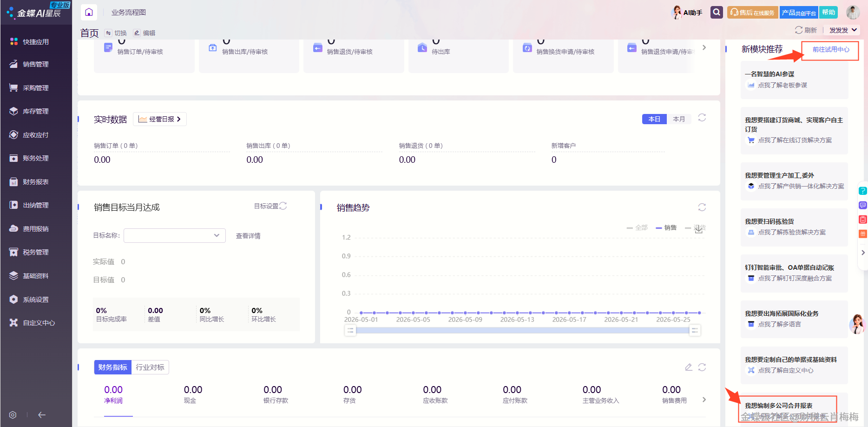Download the 销售趋势 chart image
Viewport: 868px width, 427px height.
(x=698, y=229)
